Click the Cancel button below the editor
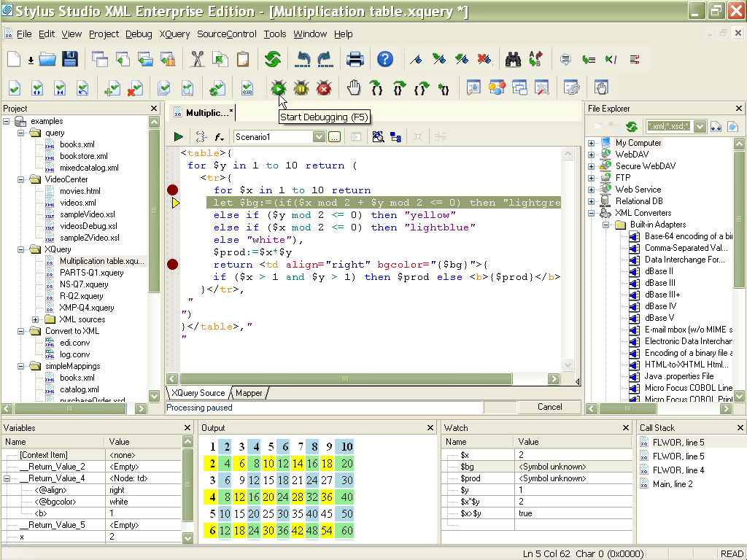The image size is (747, 560). [x=549, y=407]
